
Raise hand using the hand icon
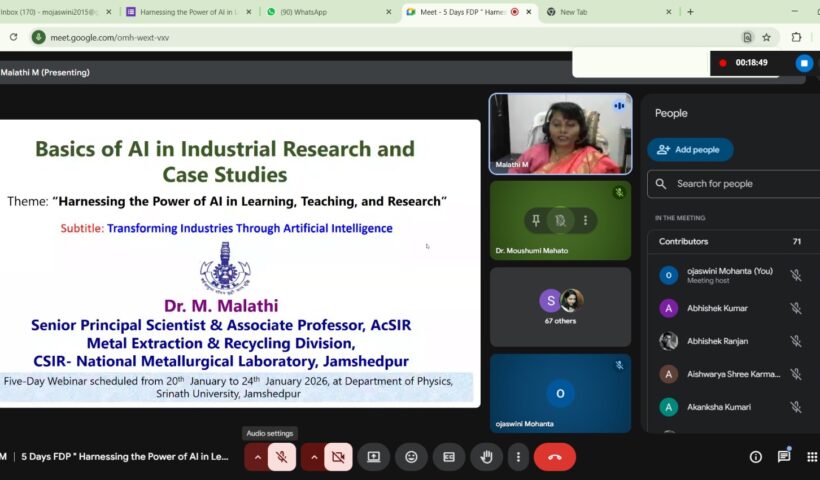click(487, 457)
